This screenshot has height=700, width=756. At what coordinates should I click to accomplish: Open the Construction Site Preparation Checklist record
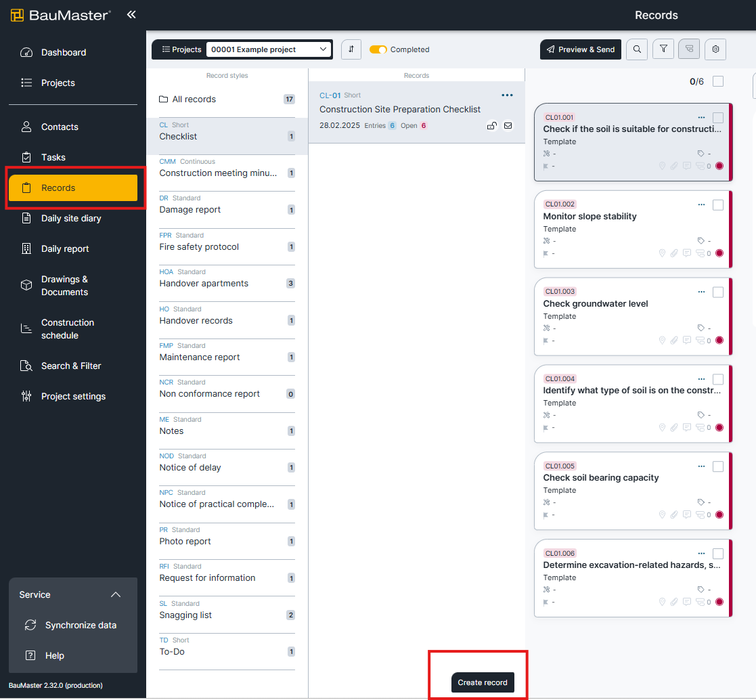pyautogui.click(x=416, y=112)
